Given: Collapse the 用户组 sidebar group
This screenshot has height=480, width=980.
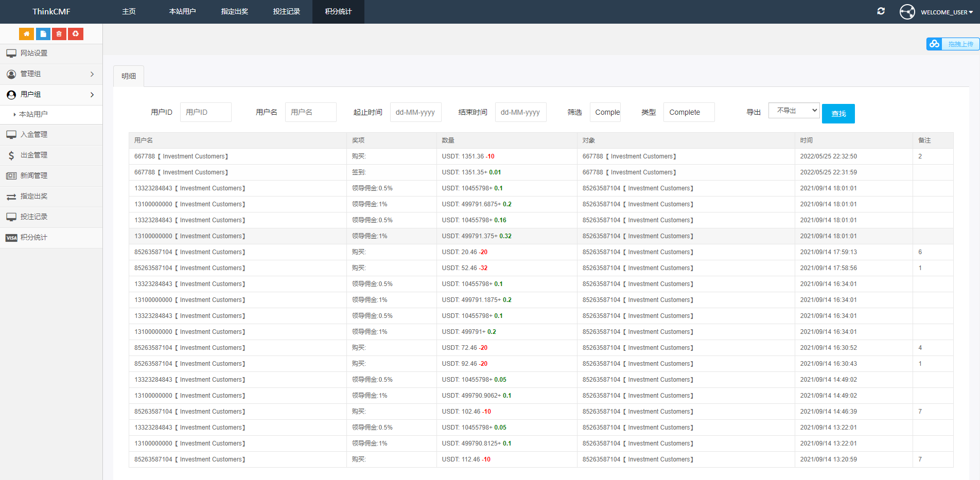Looking at the screenshot, I should pos(51,95).
